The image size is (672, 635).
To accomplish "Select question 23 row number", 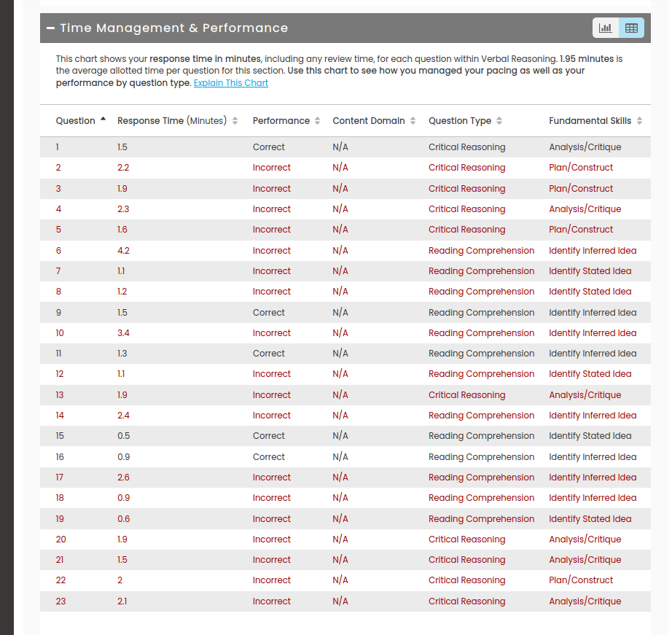I will point(60,601).
